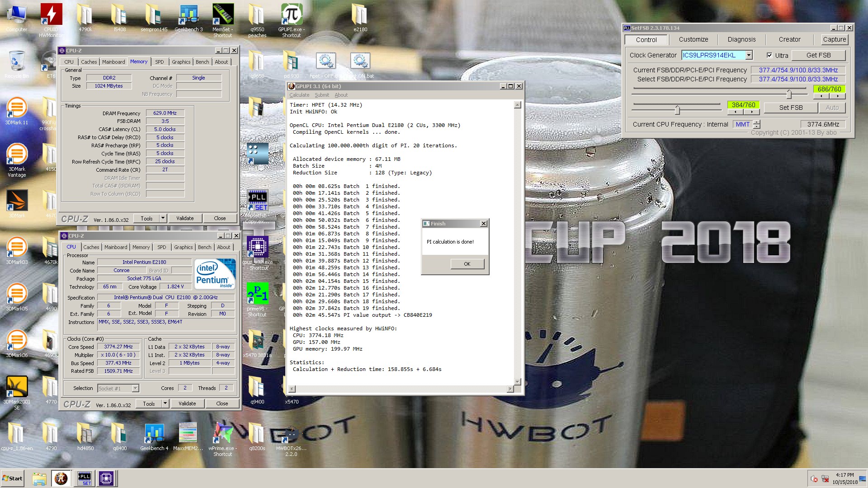This screenshot has height=488, width=868.
Task: Click the Set FSB button
Action: click(x=791, y=108)
